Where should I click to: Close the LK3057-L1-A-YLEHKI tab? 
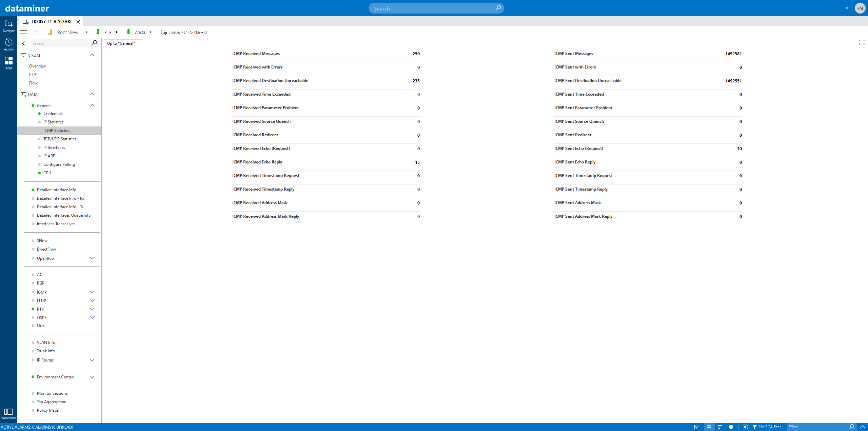[x=78, y=22]
